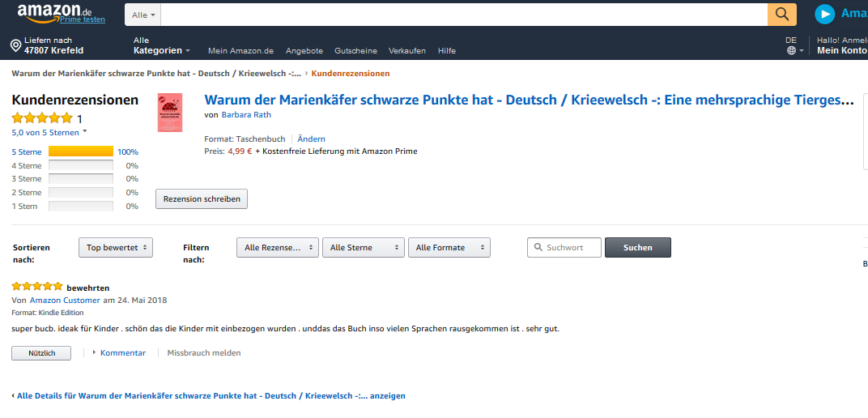Click the 'Prime testen' link
The width and height of the screenshot is (868, 418).
click(x=83, y=19)
